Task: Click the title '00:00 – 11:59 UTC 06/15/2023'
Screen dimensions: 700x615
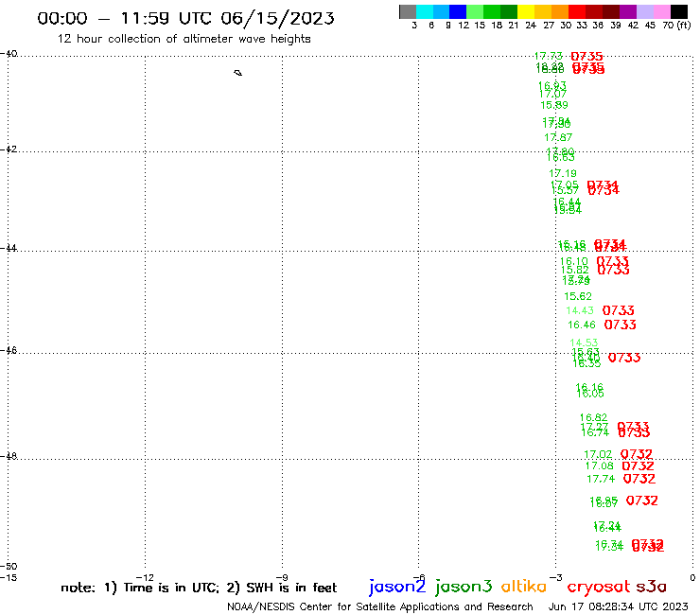Action: pyautogui.click(x=185, y=18)
